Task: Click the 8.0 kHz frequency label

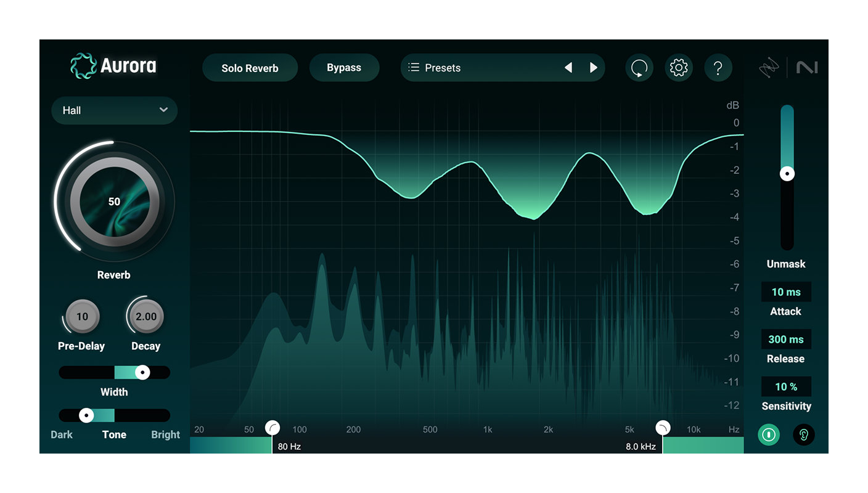Action: [641, 446]
